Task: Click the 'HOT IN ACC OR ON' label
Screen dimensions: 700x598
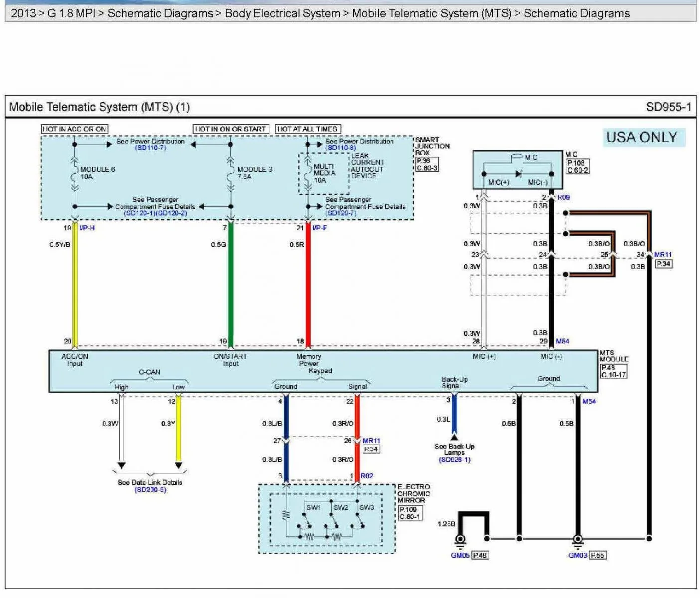Action: 75,129
